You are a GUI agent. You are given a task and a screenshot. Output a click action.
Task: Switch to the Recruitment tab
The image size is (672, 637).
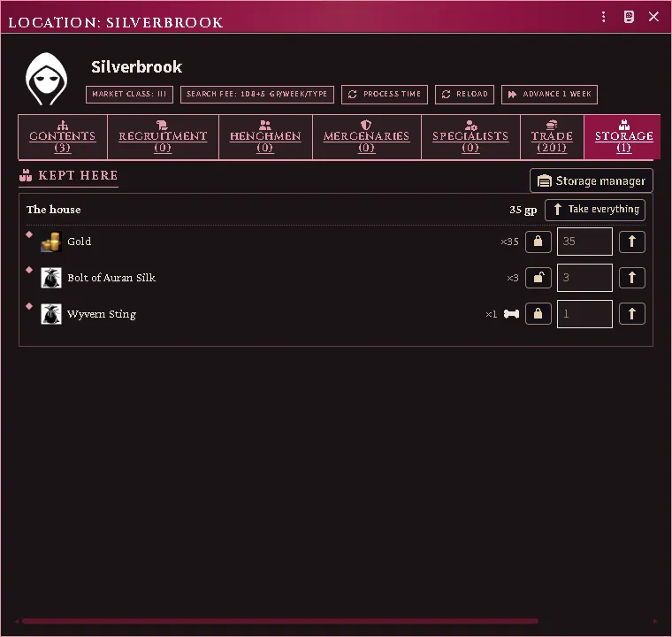163,137
